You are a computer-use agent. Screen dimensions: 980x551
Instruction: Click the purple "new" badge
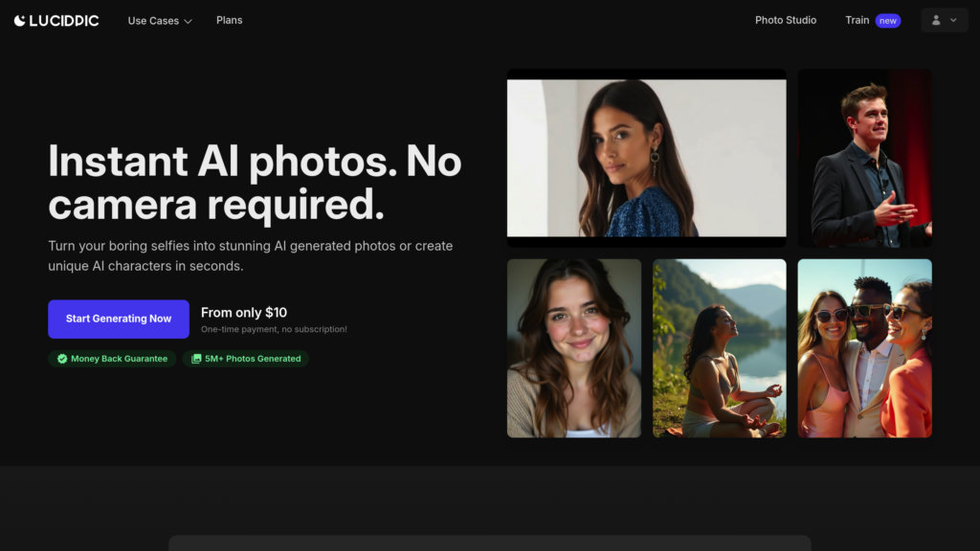pos(888,21)
